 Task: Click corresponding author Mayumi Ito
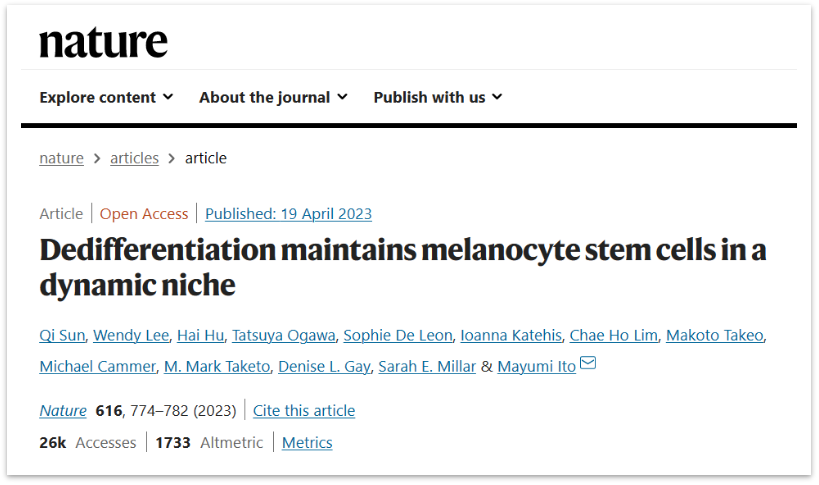[537, 366]
